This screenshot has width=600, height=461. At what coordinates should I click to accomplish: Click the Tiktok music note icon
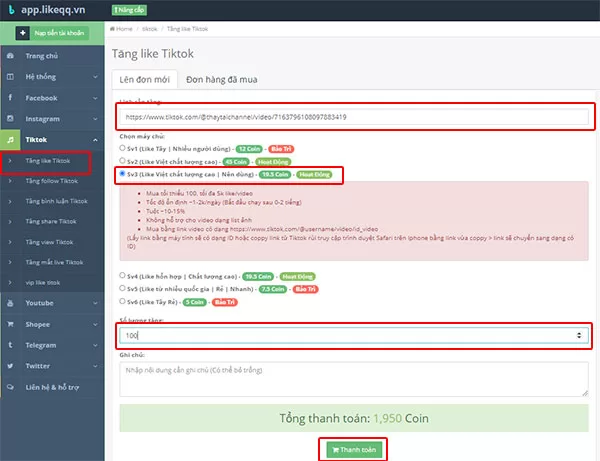click(x=10, y=140)
